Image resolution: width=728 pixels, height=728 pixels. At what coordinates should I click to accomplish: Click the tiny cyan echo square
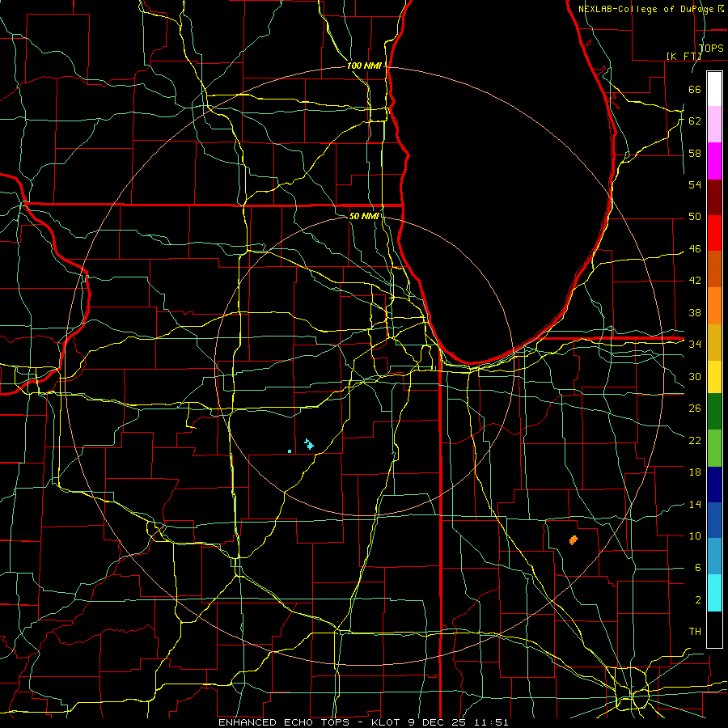click(x=290, y=451)
